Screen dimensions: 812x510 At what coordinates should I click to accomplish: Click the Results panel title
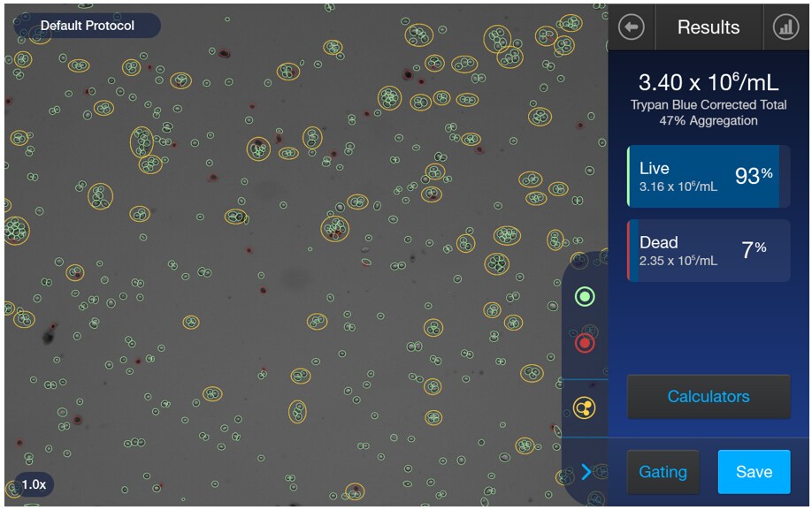pos(708,27)
